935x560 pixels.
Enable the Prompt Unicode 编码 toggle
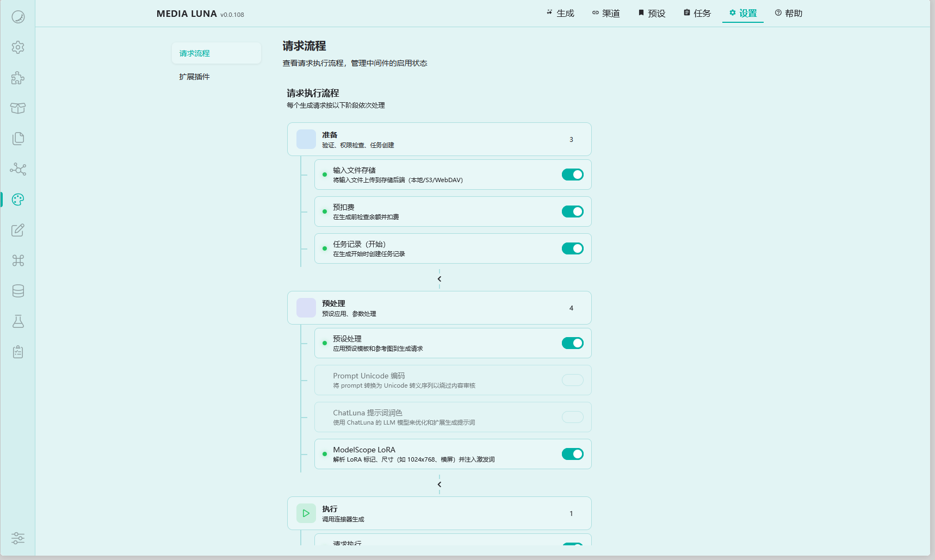click(x=572, y=380)
